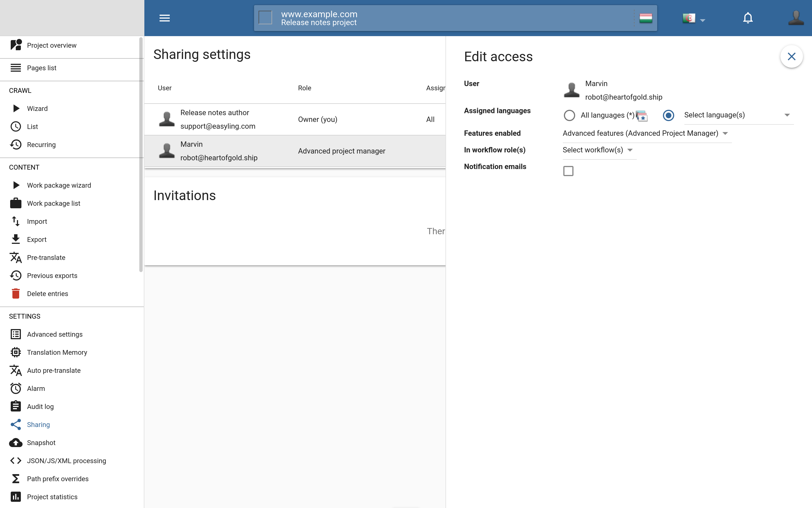Open the hamburger menu icon
Viewport: 812px width, 508px height.
coord(164,18)
